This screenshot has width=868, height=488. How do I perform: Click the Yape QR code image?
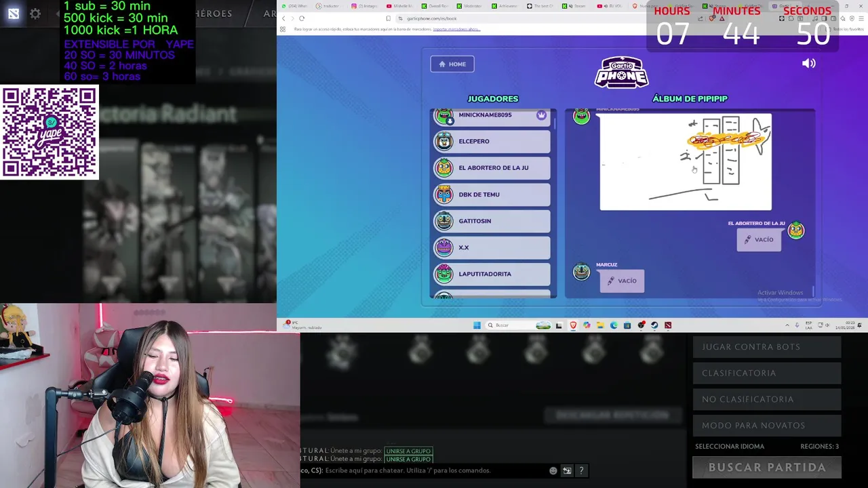tap(50, 132)
